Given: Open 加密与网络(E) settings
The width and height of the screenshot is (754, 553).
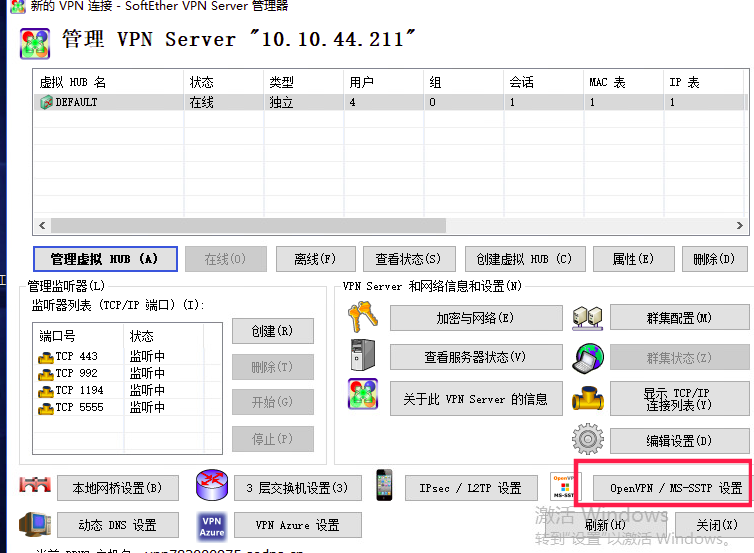Looking at the screenshot, I should (x=476, y=318).
